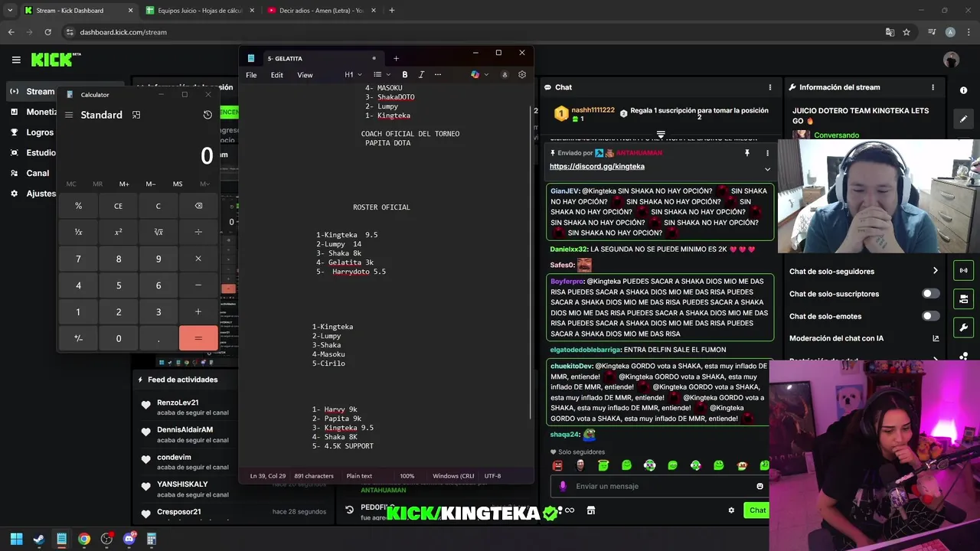Open the discord.gg/kingteka link
This screenshot has width=980, height=551.
pyautogui.click(x=597, y=166)
